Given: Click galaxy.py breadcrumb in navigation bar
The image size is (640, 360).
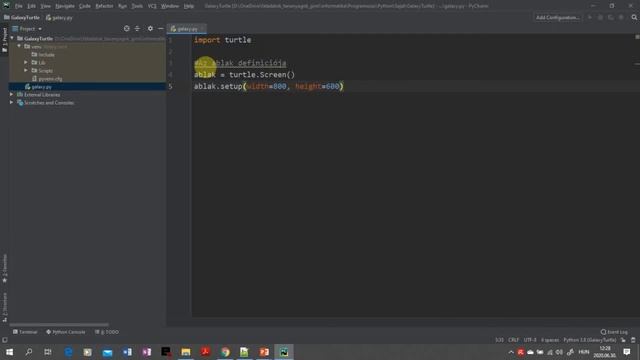Looking at the screenshot, I should click(x=60, y=18).
